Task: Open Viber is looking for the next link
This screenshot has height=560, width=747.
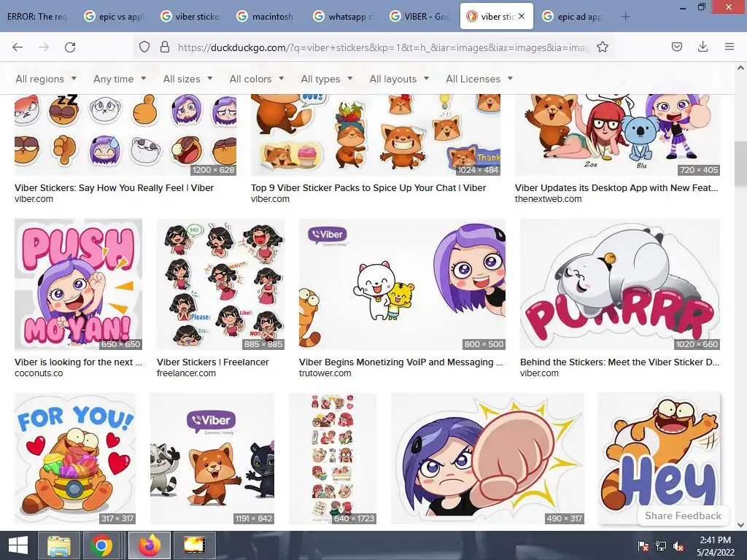Action: tap(78, 362)
